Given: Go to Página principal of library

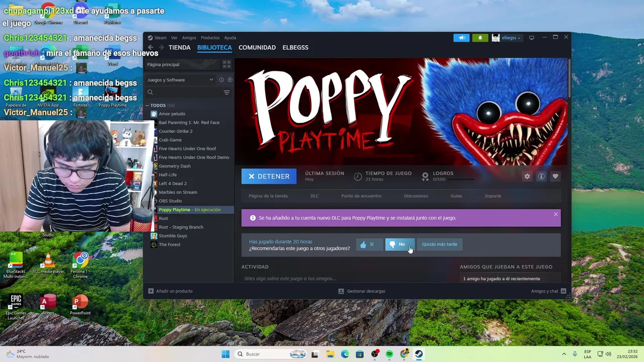Looking at the screenshot, I should click(182, 64).
